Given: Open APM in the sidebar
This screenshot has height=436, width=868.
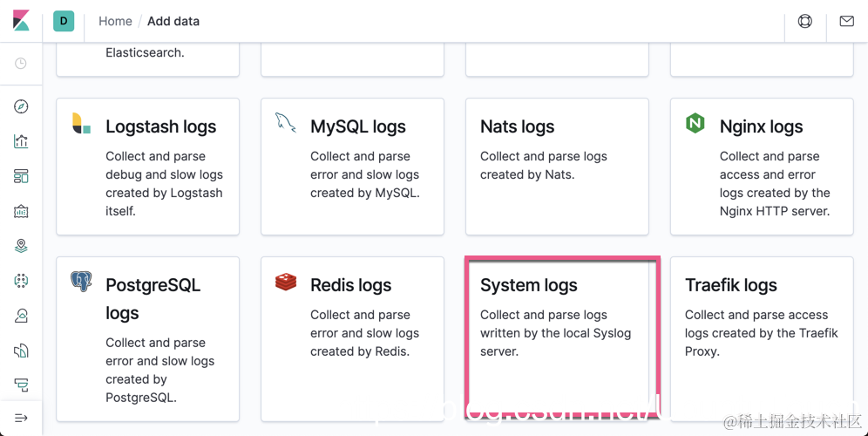Looking at the screenshot, I should tap(21, 385).
